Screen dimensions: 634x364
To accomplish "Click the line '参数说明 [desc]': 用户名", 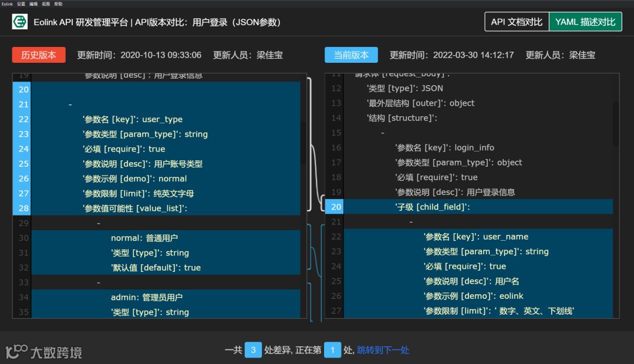I will [x=471, y=281].
